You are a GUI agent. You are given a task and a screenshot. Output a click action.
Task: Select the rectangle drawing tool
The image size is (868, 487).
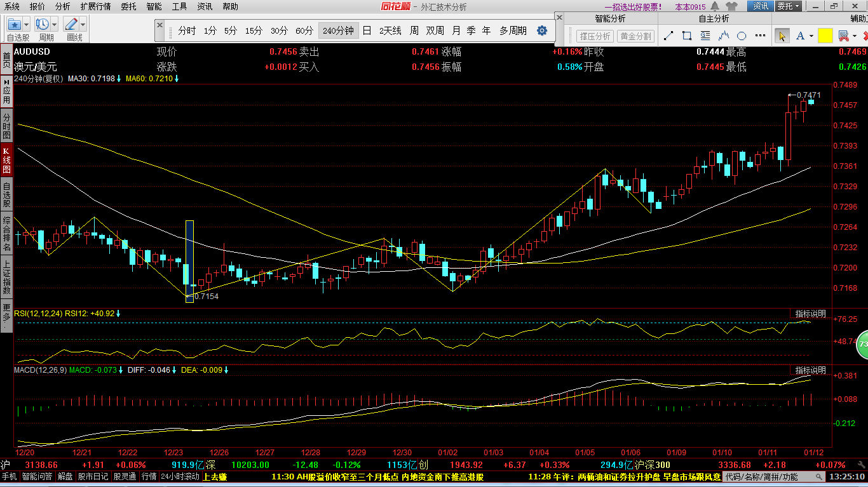click(x=687, y=36)
